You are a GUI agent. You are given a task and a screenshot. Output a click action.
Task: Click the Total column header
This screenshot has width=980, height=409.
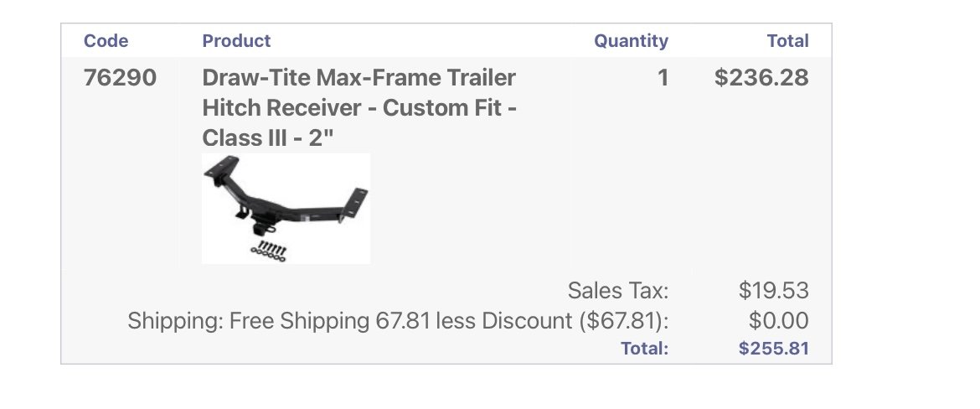pos(787,41)
